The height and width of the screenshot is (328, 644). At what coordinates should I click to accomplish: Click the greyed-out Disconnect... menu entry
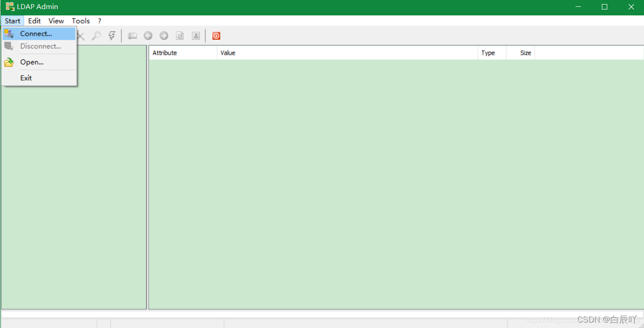pyautogui.click(x=39, y=46)
